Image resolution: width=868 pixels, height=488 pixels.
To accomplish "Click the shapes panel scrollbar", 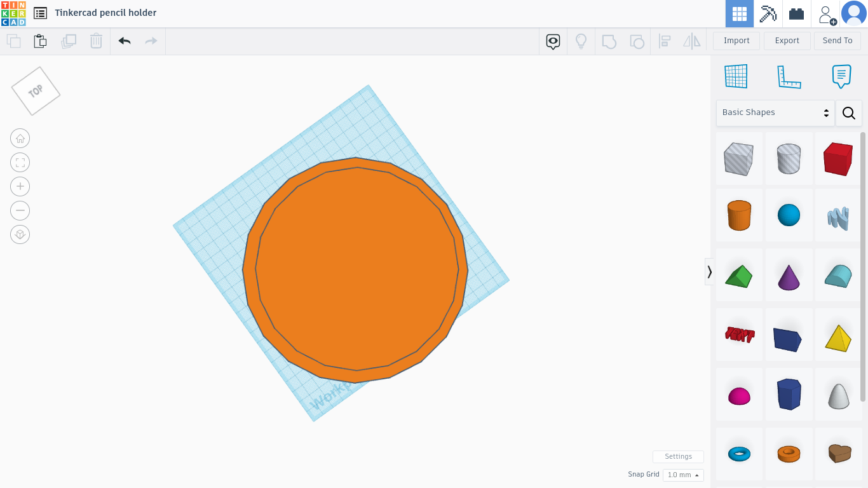I will pyautogui.click(x=863, y=267).
